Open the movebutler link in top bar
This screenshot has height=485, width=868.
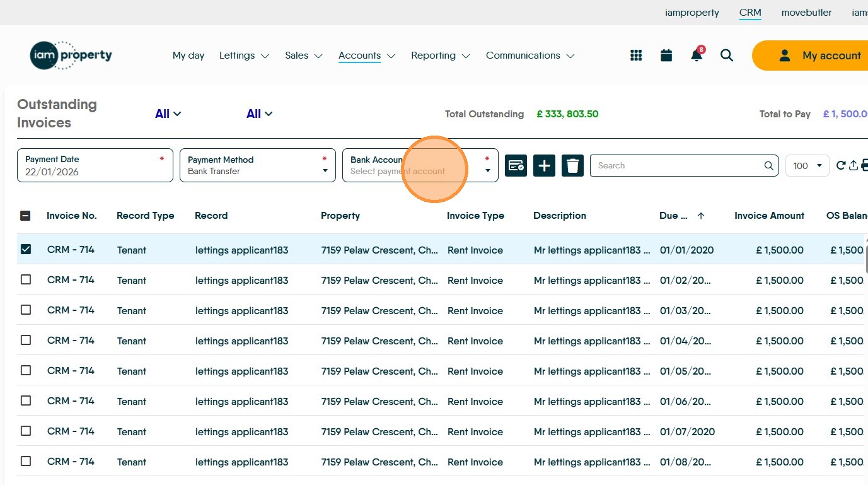[806, 13]
